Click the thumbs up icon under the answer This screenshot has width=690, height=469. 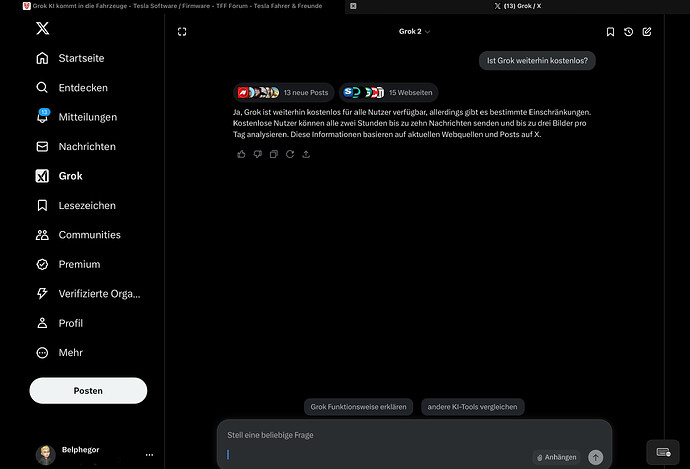coord(241,154)
